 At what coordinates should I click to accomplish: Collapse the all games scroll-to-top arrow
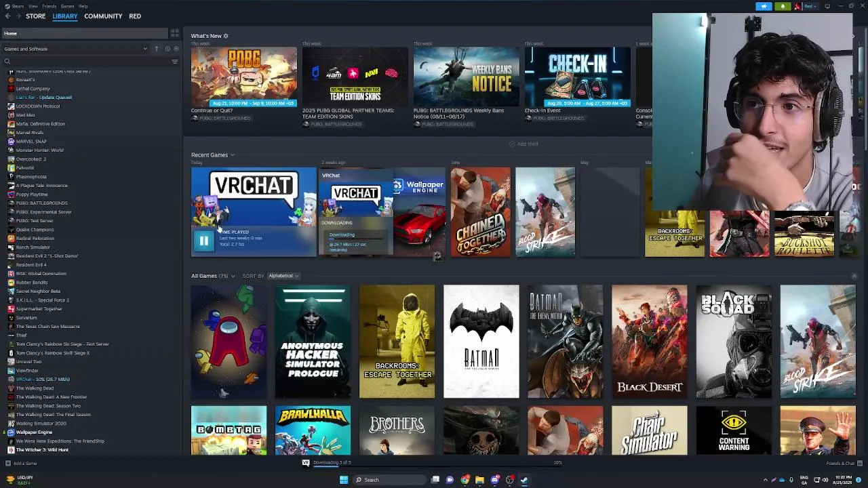854,276
